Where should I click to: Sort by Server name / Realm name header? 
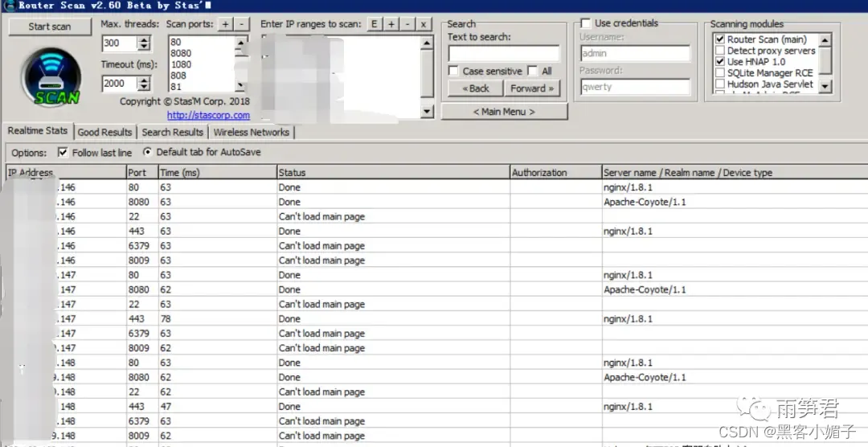click(735, 172)
